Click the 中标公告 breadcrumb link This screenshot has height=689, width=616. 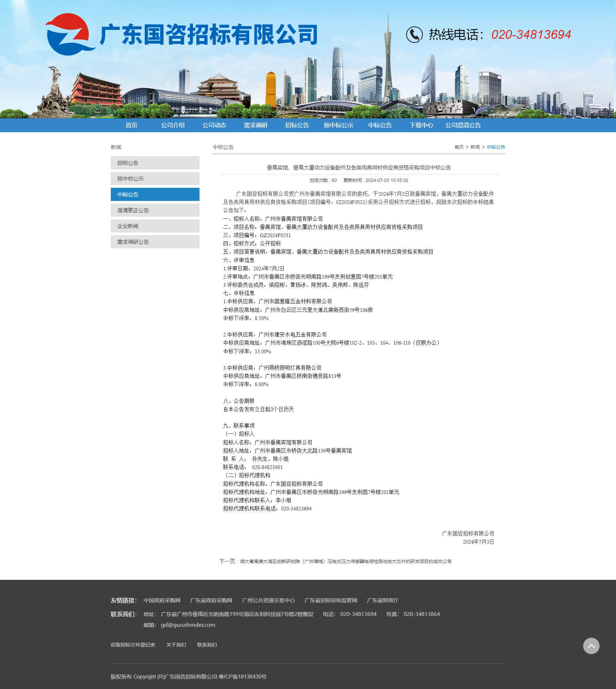[x=496, y=147]
